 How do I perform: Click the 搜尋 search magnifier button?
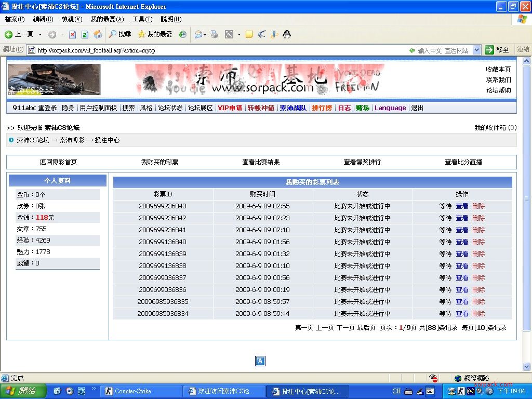(x=119, y=34)
